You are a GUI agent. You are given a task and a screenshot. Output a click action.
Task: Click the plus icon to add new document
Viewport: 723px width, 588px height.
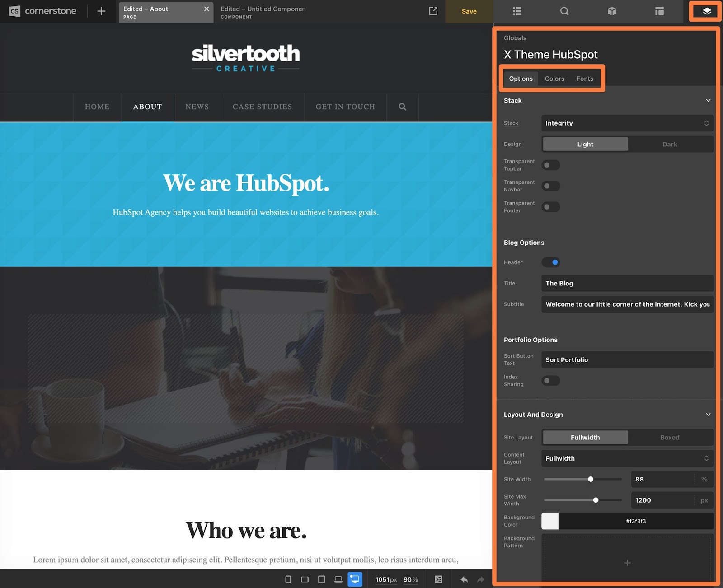(101, 11)
